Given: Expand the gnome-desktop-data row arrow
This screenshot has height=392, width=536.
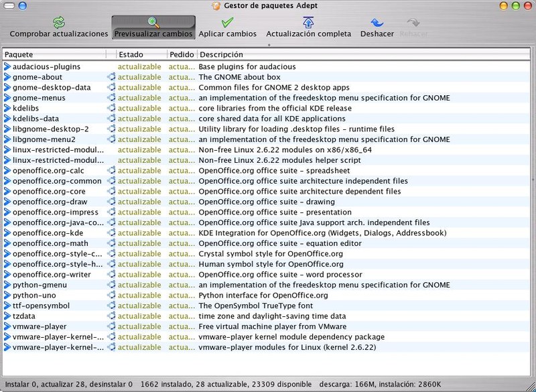Looking at the screenshot, I should click(x=7, y=88).
